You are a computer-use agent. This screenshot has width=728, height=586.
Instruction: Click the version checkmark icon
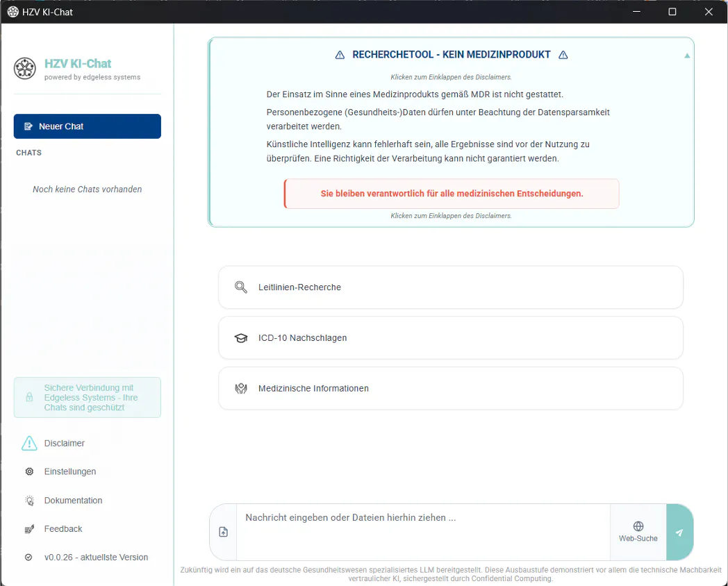coord(28,558)
